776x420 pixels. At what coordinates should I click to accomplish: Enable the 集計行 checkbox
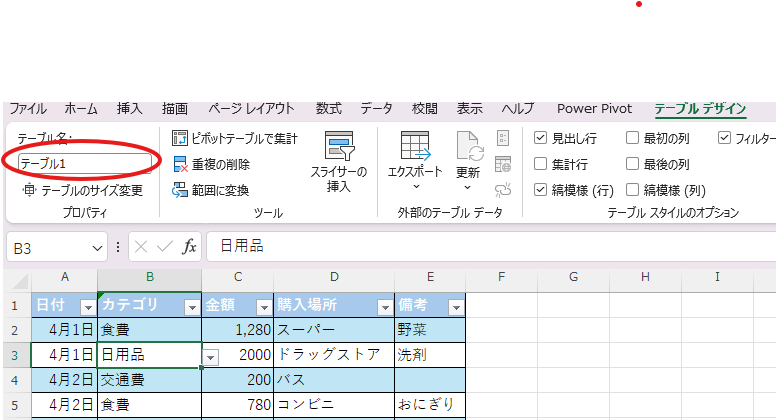tap(541, 164)
